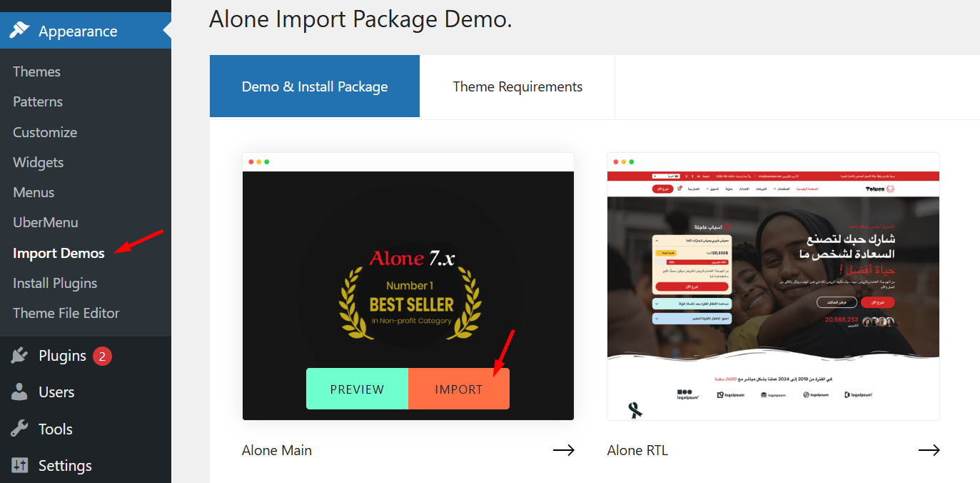The width and height of the screenshot is (980, 483).
Task: Open UberMenu settings
Action: point(46,222)
